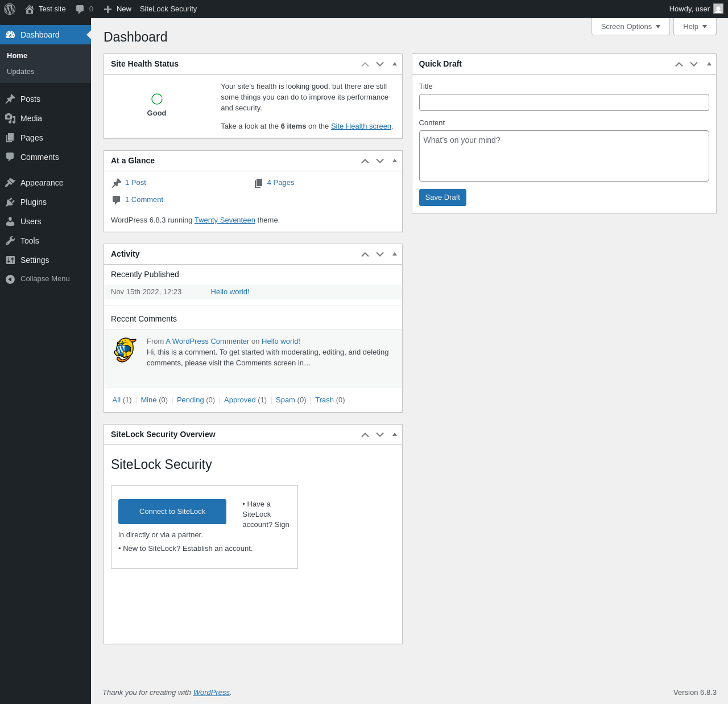Open the Howdy, user account menu

(696, 9)
